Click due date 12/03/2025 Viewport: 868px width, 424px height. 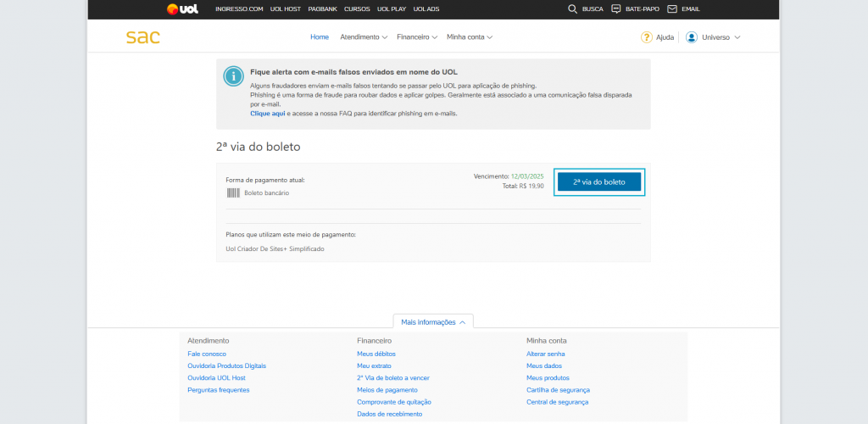527,176
